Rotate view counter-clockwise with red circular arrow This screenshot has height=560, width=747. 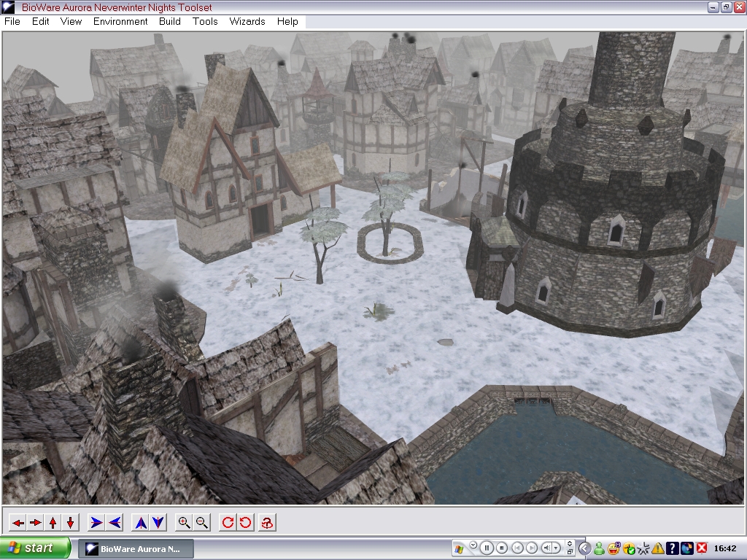click(245, 522)
